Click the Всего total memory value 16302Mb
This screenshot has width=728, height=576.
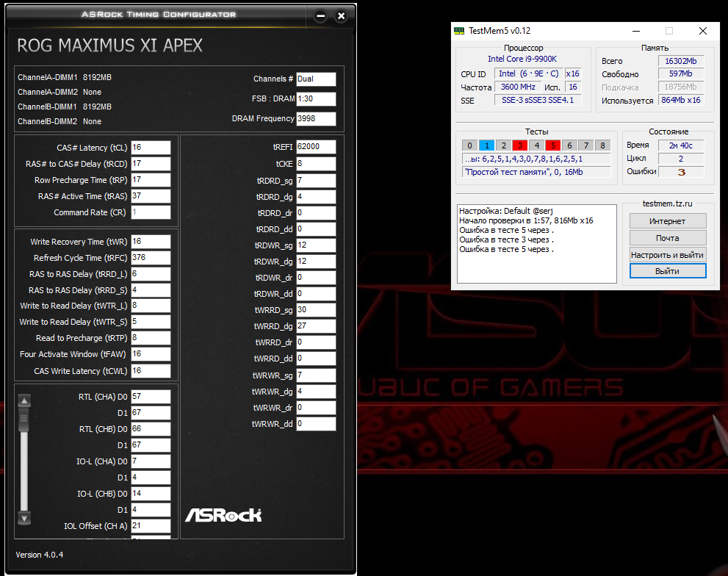(681, 61)
